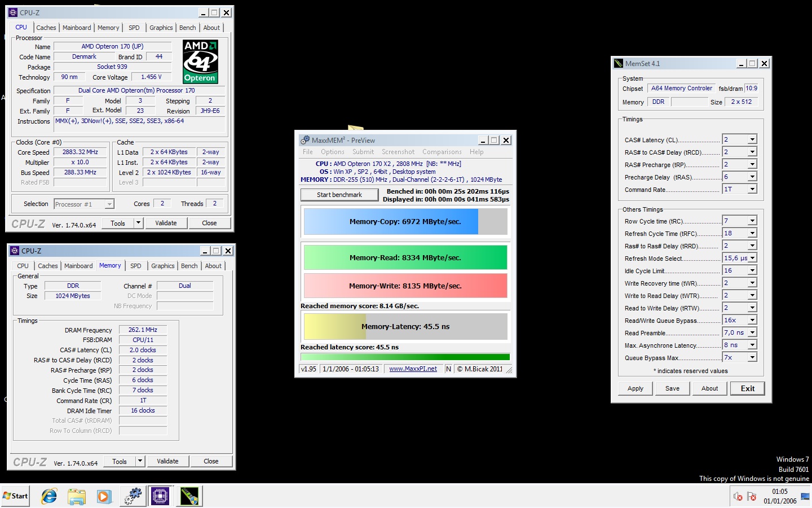Open Tools arrow dropdown in CPU-Z CPU window

click(x=138, y=223)
